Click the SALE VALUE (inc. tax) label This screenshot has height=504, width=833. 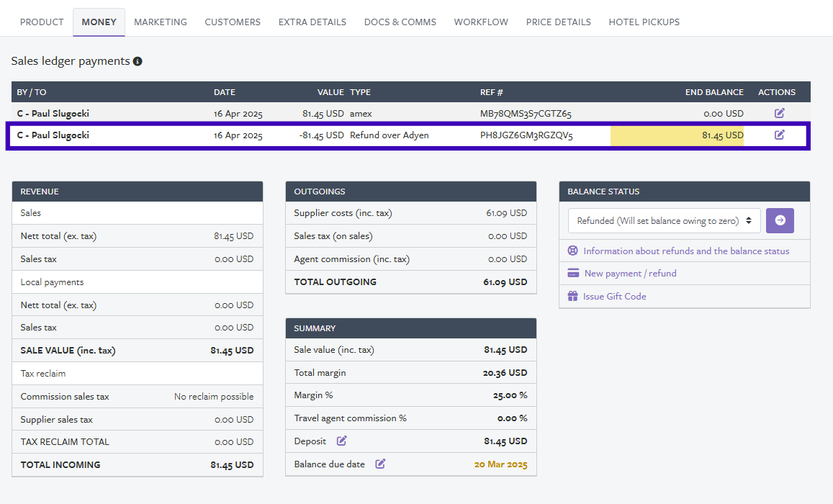coord(68,351)
